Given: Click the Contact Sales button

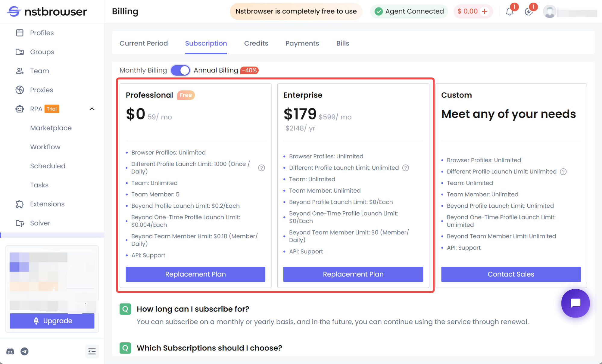Looking at the screenshot, I should (510, 274).
